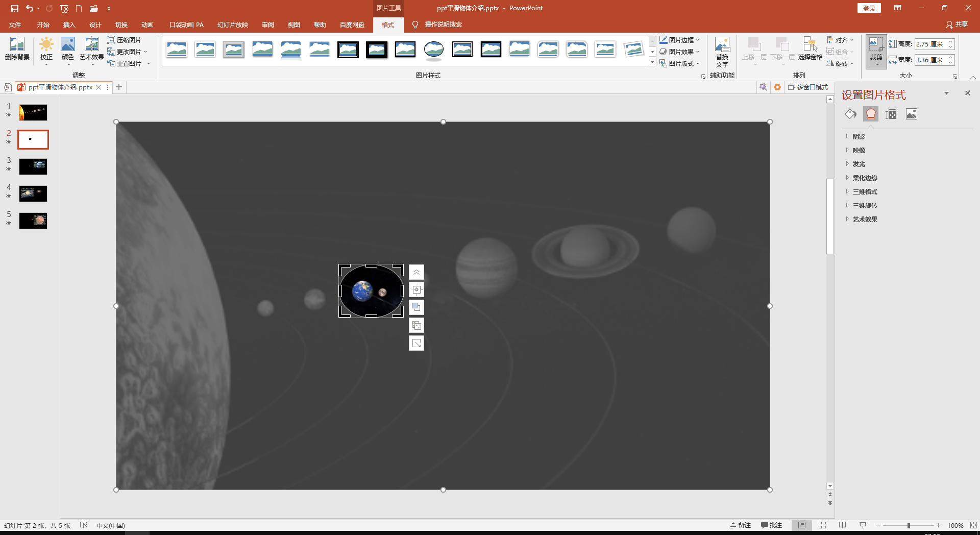
Task: Click the Crop (裁剪) tool
Action: click(x=876, y=51)
